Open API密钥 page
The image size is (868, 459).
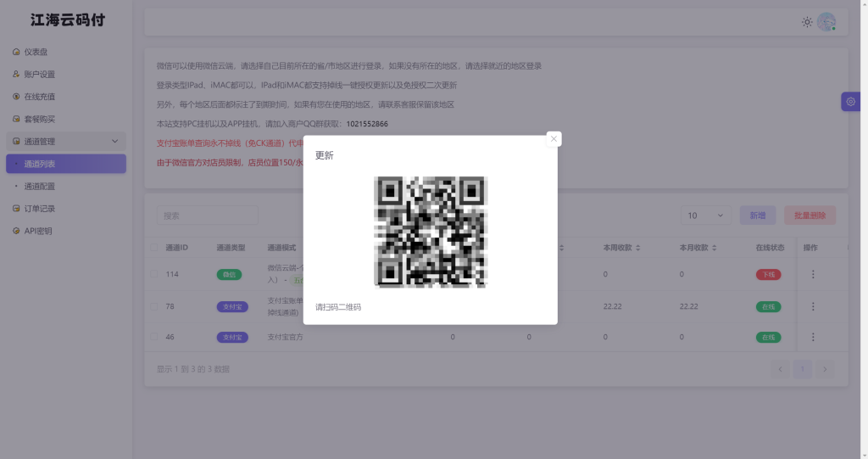point(66,231)
